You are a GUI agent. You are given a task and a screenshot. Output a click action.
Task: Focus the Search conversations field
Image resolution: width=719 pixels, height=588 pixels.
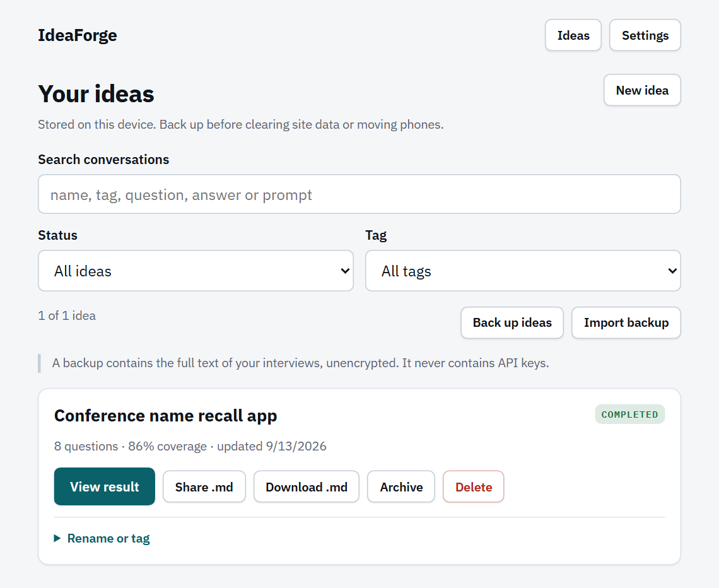point(359,194)
